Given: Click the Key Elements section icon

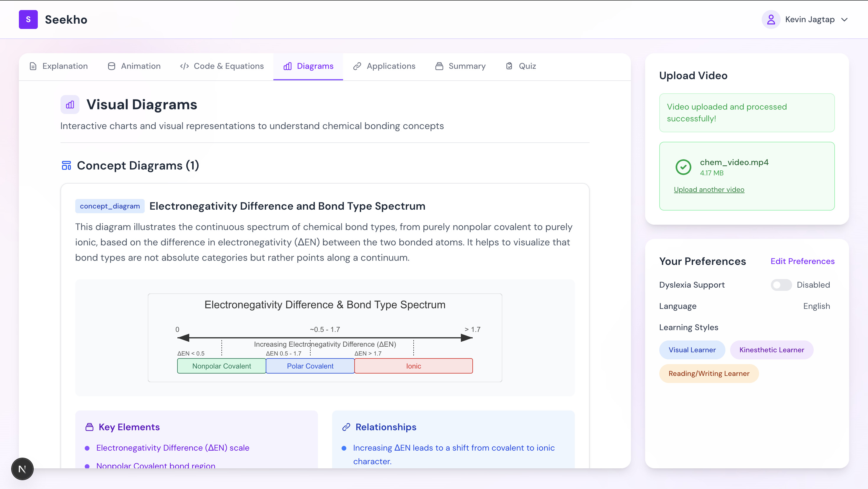Looking at the screenshot, I should pyautogui.click(x=89, y=427).
